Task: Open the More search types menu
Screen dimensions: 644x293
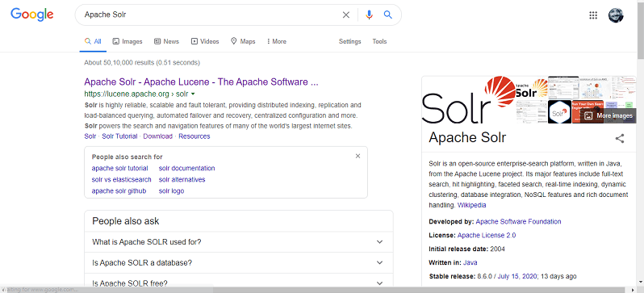Action: point(277,41)
